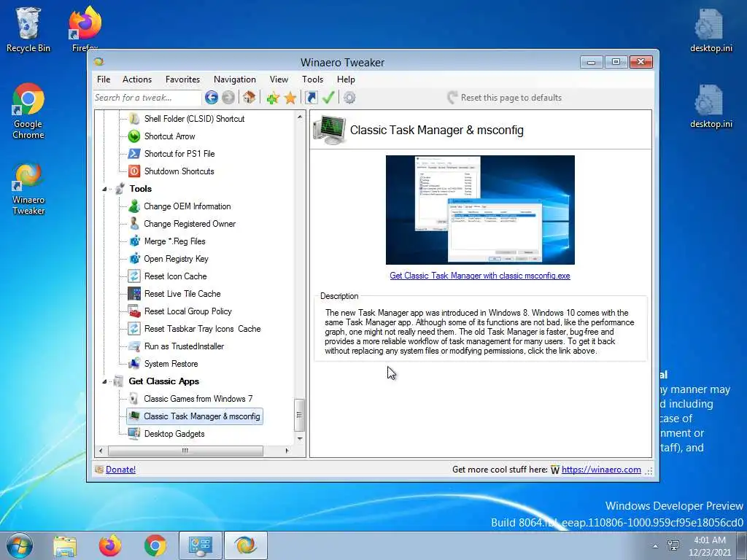Click the red Shutdown Shortcuts icon
747x560 pixels.
point(134,171)
